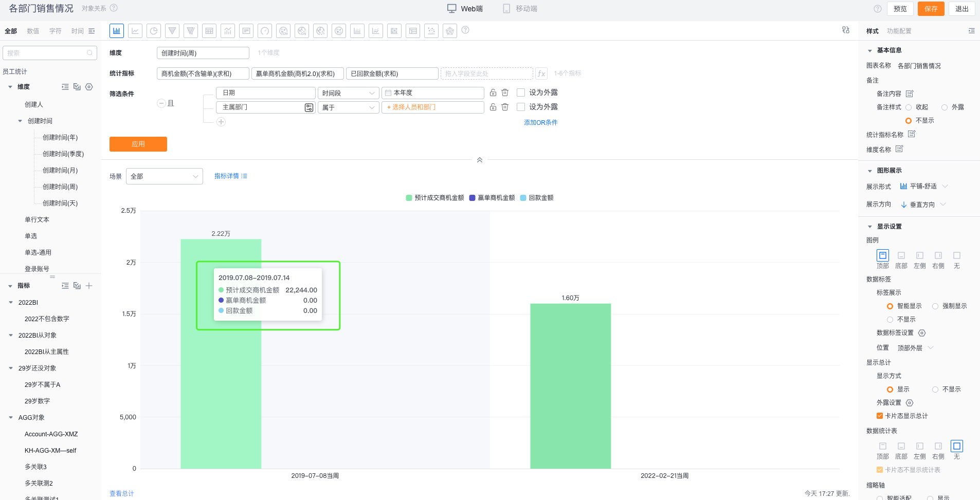
Task: Edit 维度名称 icon
Action: (x=899, y=149)
